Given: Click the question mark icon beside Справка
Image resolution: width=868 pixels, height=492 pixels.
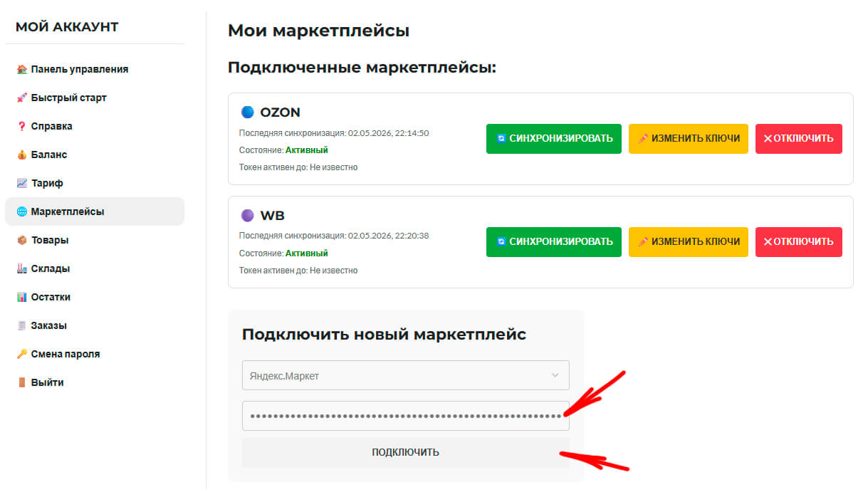Looking at the screenshot, I should click(x=21, y=126).
